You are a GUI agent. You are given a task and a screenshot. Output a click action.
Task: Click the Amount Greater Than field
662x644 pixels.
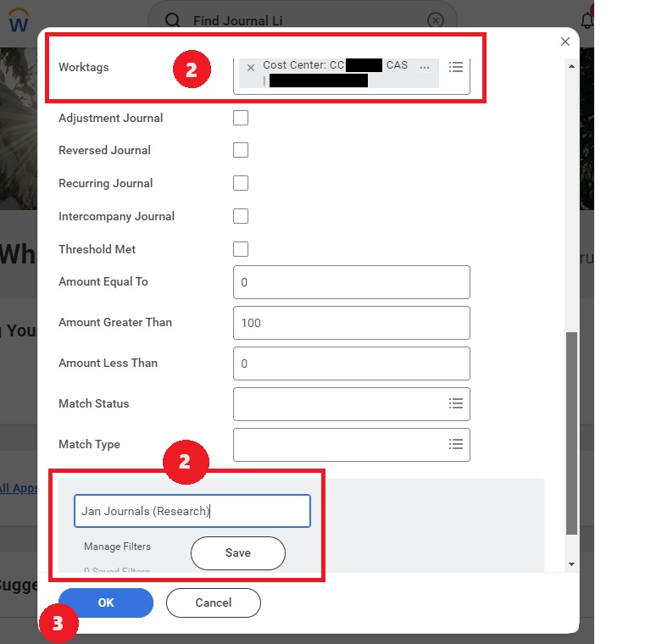tap(351, 323)
